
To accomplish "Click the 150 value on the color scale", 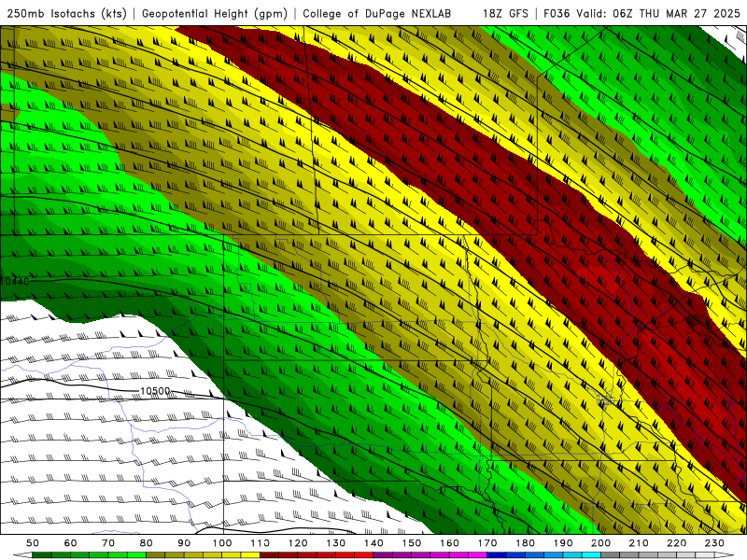I will click(x=412, y=543).
